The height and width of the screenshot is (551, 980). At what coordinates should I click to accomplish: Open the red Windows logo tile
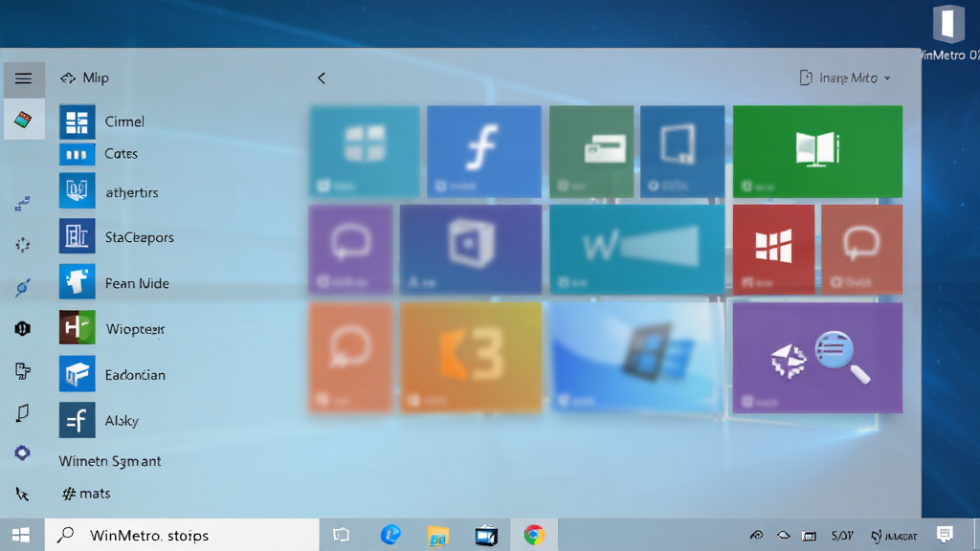(x=773, y=250)
